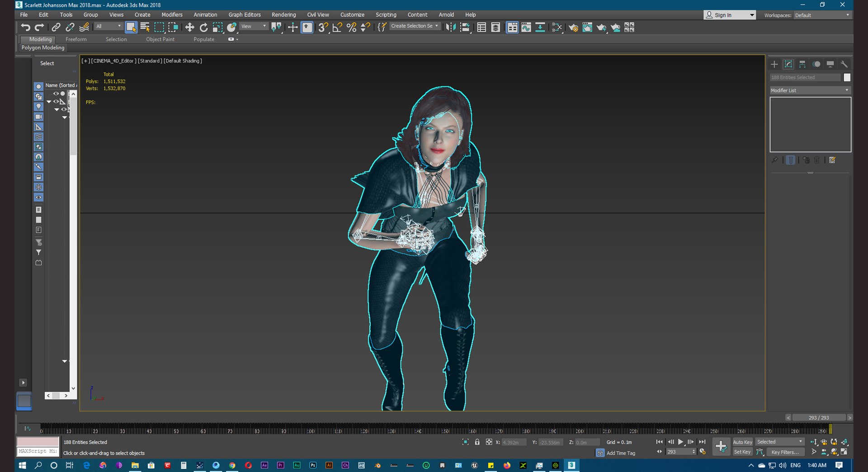This screenshot has width=868, height=472.
Task: Click Add Time Tag
Action: pos(621,453)
